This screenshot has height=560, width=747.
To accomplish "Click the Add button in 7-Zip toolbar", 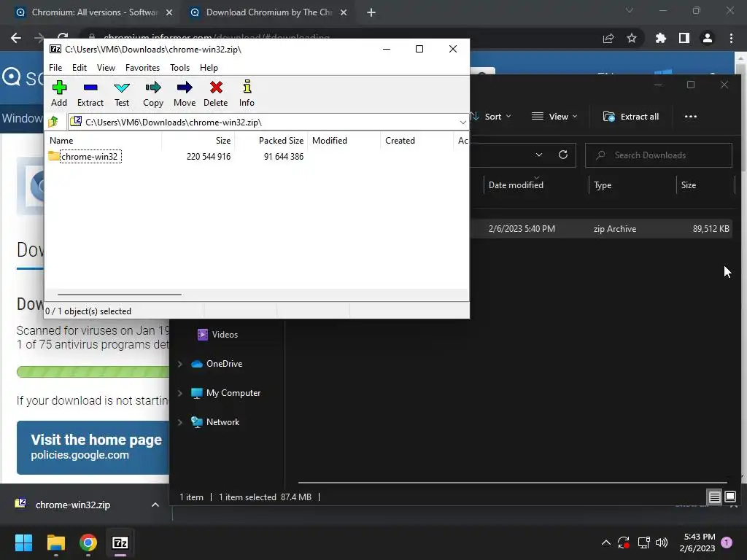I will pyautogui.click(x=59, y=94).
